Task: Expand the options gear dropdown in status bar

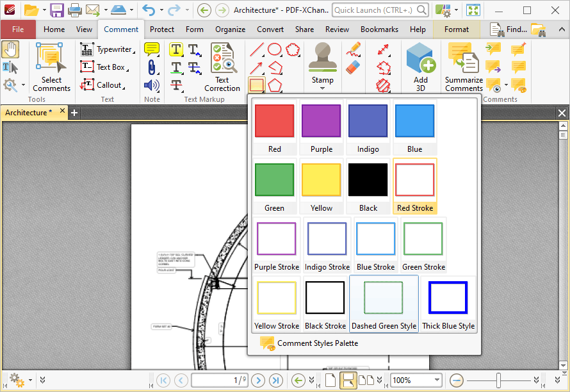Action: click(x=29, y=380)
